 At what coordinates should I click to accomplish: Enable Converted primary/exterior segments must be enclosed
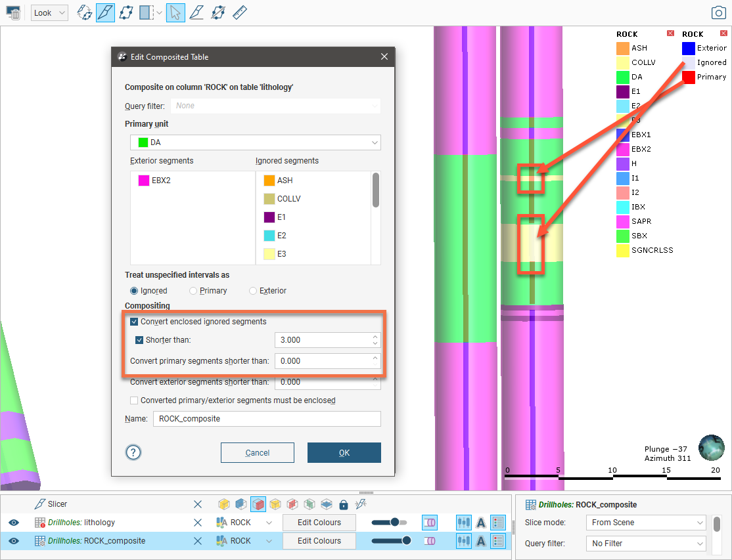(x=135, y=400)
